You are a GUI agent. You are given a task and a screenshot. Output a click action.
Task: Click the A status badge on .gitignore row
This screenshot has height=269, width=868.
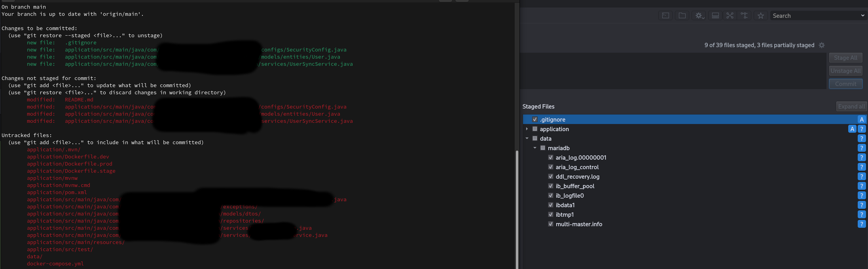click(862, 119)
